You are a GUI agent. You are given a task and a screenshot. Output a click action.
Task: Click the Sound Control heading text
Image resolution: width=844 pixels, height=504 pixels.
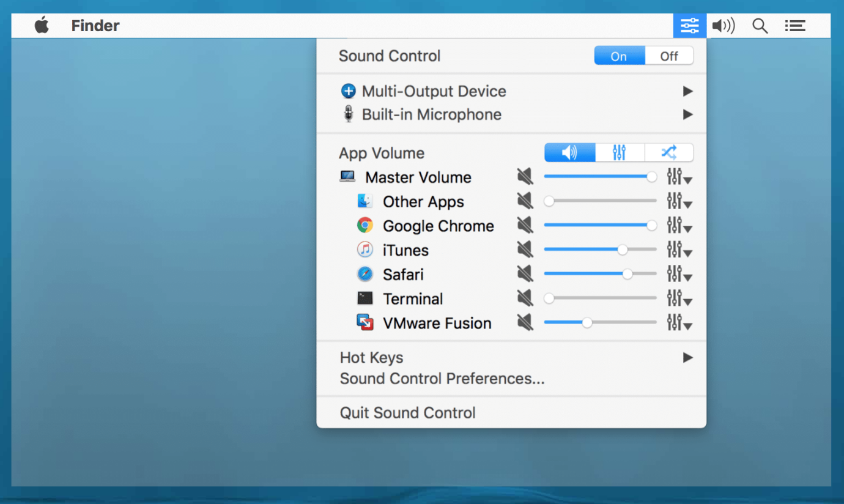click(390, 56)
